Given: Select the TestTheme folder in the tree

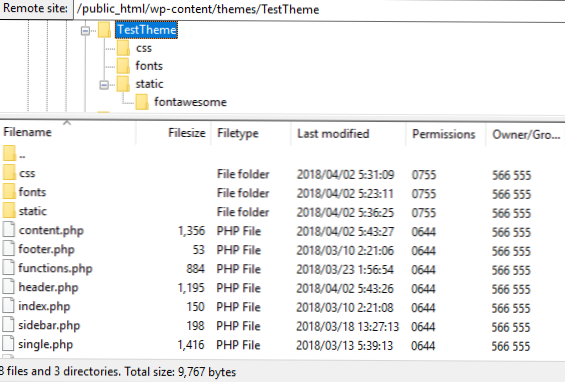Looking at the screenshot, I should 147,30.
